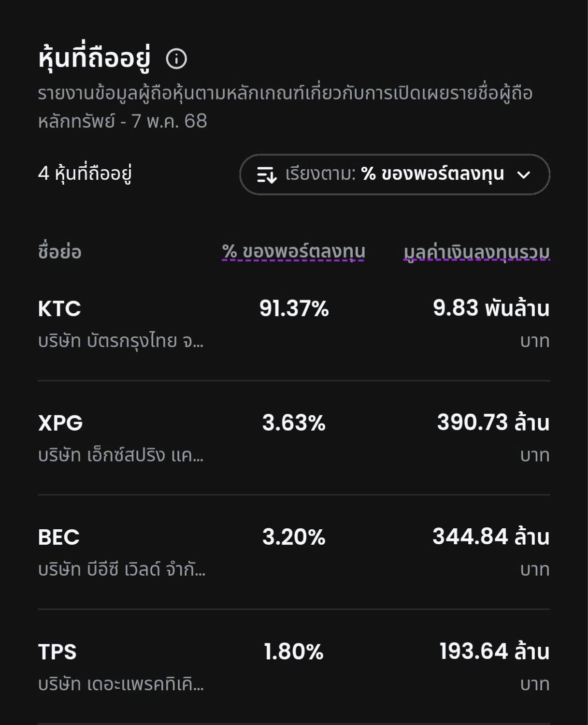The width and height of the screenshot is (588, 725).
Task: Open the KTC stock symbol
Action: 59,308
